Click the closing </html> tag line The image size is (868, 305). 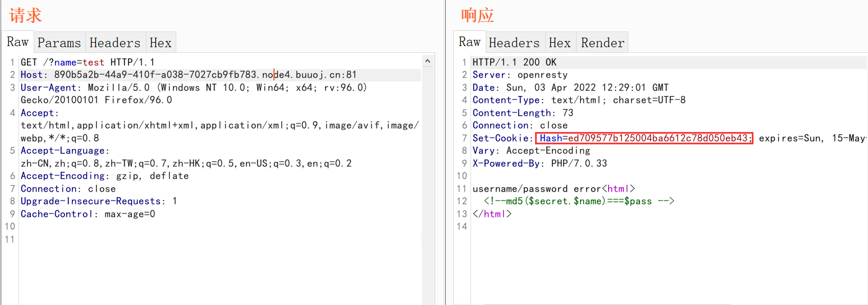tap(492, 214)
